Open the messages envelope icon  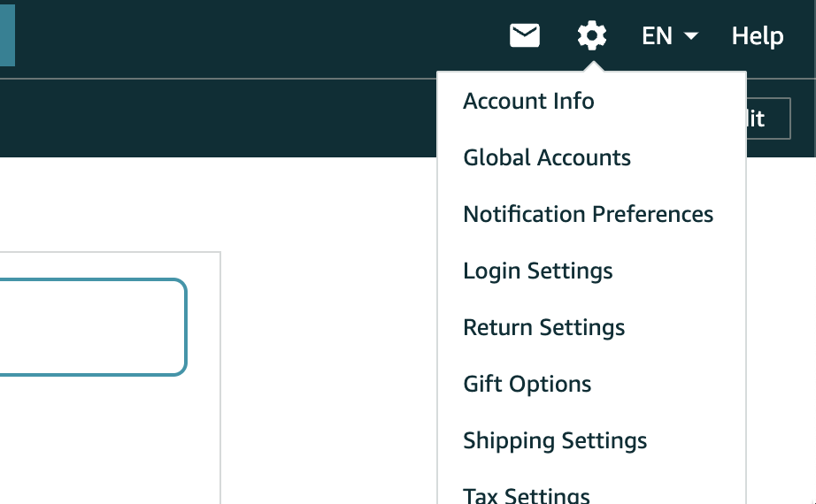(525, 36)
